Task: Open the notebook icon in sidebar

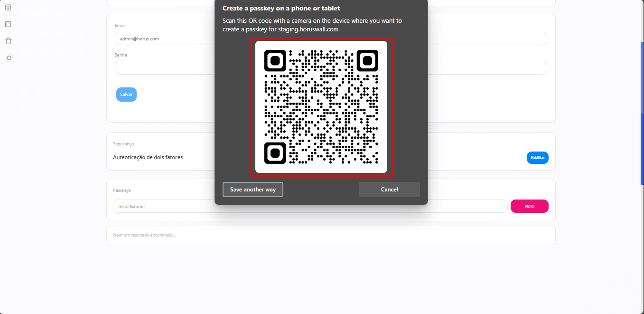Action: click(8, 24)
